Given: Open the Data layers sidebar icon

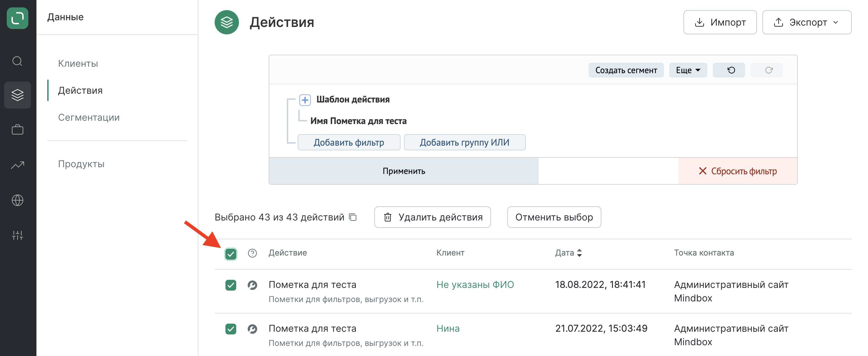Looking at the screenshot, I should 18,95.
